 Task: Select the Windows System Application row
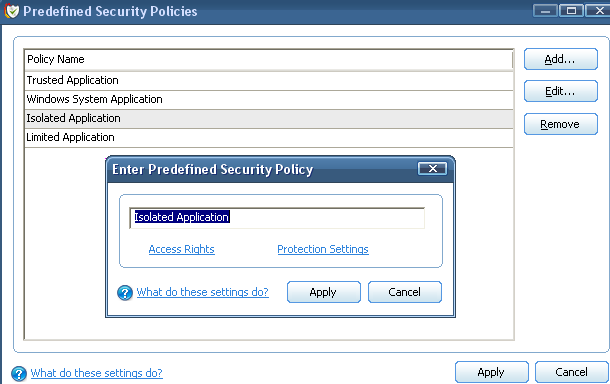point(269,99)
